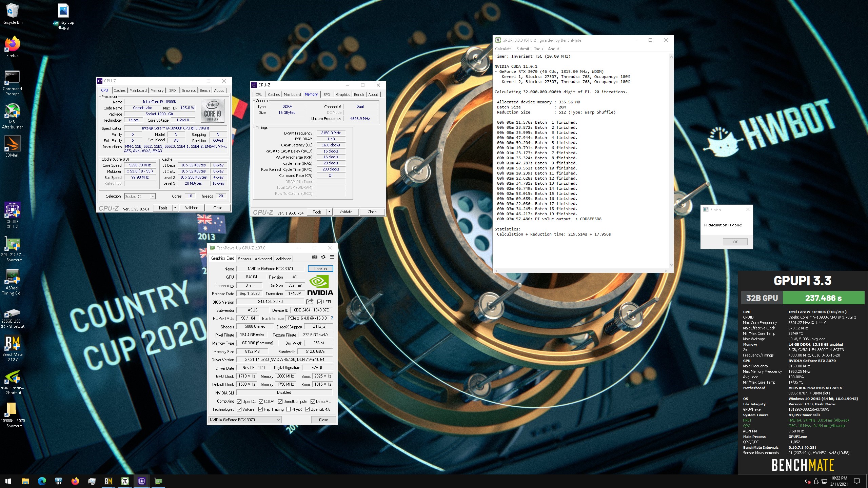The image size is (868, 488).
Task: Open the Tools dropdown arrow in CPU-Z Memory window
Action: coord(329,212)
